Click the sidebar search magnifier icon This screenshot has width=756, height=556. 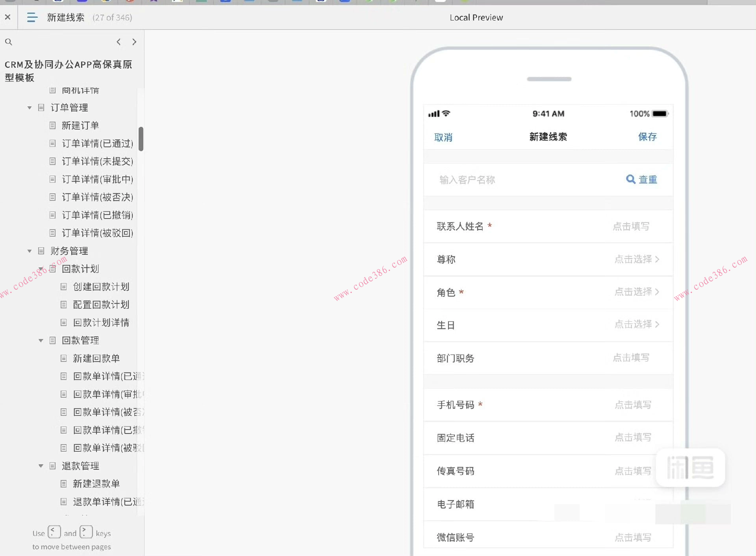click(8, 42)
